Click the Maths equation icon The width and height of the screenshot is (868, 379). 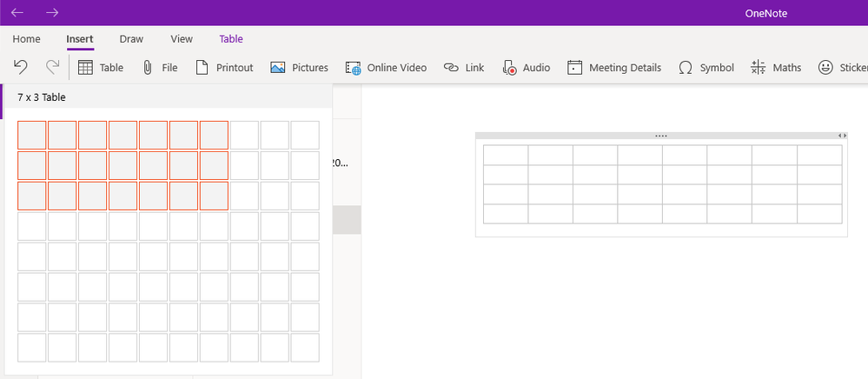759,68
